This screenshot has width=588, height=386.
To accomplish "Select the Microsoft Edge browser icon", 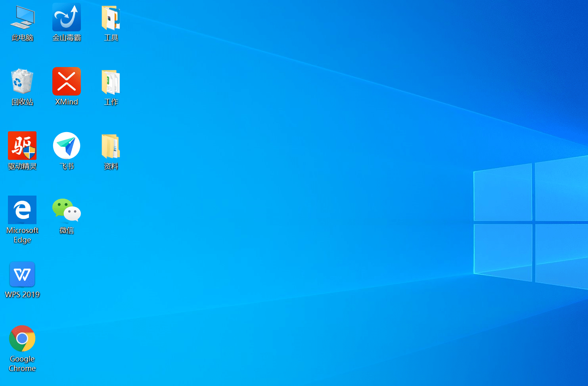I will pyautogui.click(x=22, y=210).
